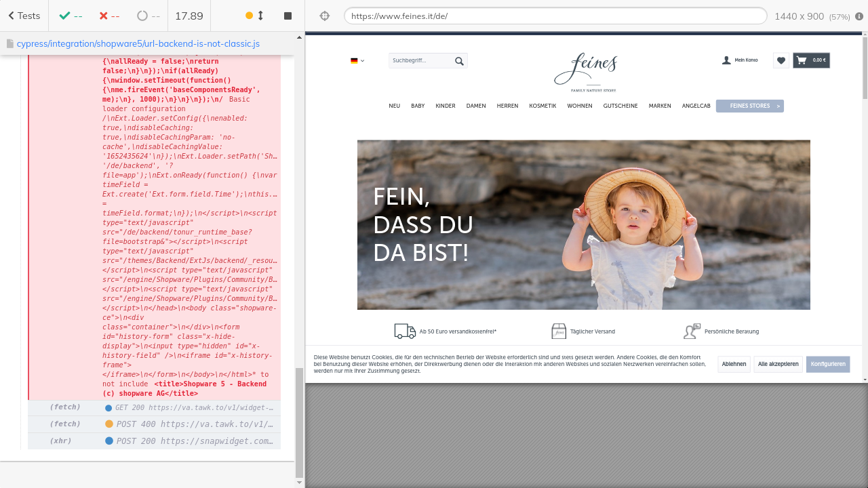Screen dimensions: 868x488
Task: Click the stop test run square icon
Action: pos(288,16)
